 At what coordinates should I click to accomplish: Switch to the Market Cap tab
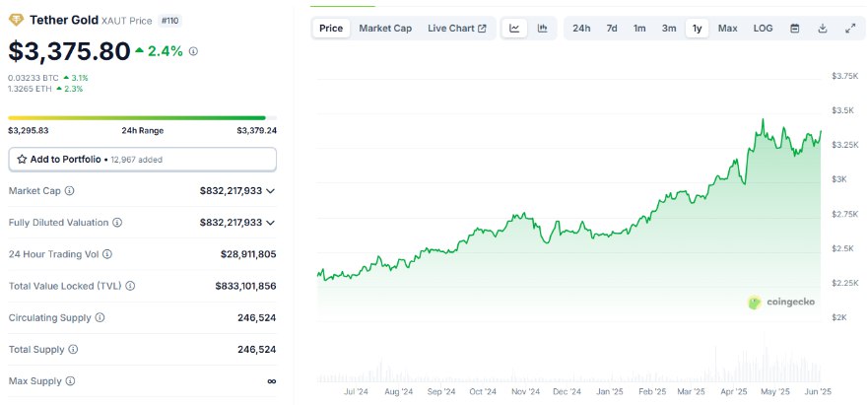click(385, 29)
